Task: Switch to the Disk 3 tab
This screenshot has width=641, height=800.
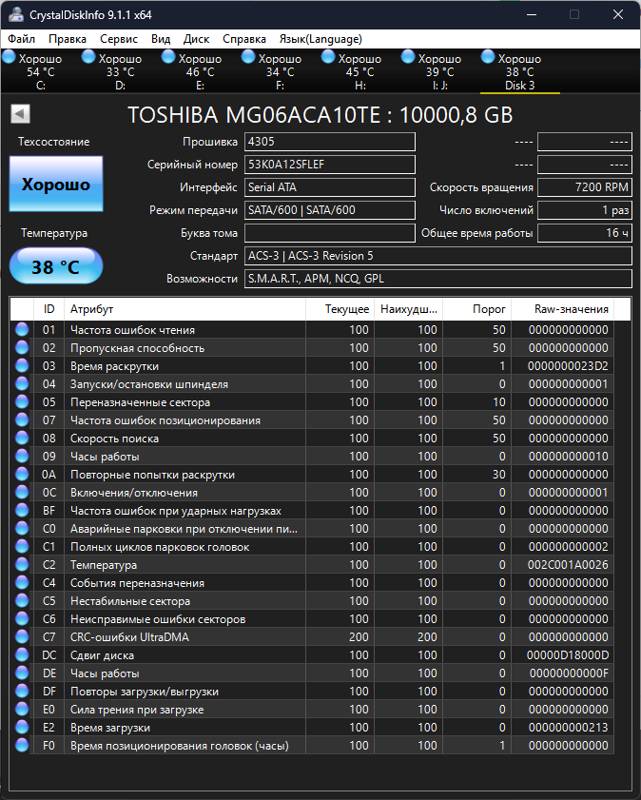Action: pyautogui.click(x=519, y=72)
